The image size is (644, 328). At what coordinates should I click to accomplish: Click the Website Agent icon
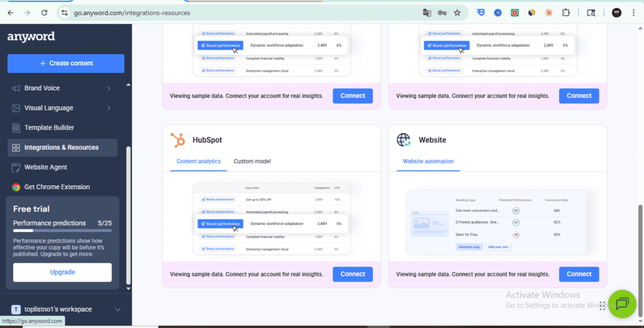coord(16,167)
